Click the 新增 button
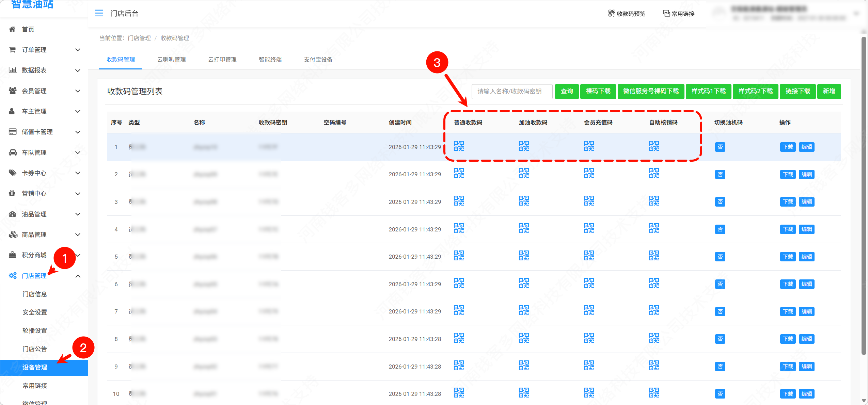 click(829, 91)
